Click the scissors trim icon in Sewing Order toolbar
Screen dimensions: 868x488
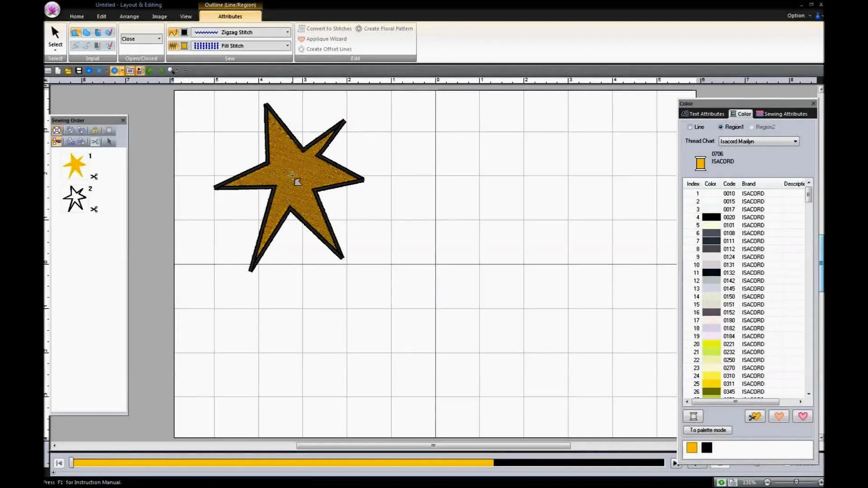click(95, 142)
